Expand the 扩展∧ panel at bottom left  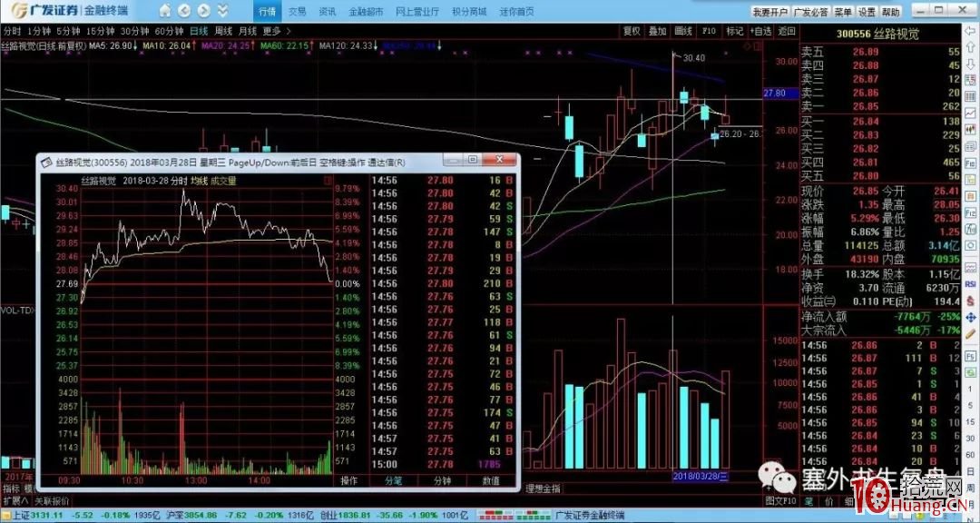click(x=15, y=501)
